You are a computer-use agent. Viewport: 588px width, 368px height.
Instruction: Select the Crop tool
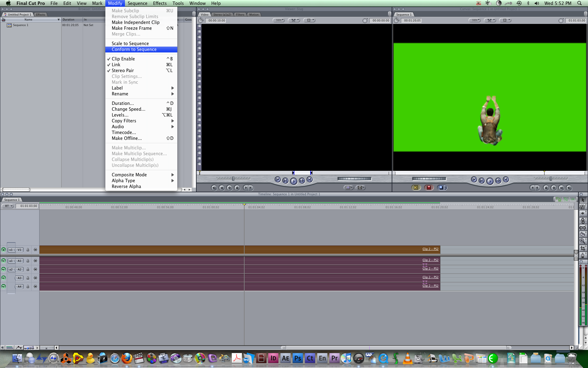point(582,248)
